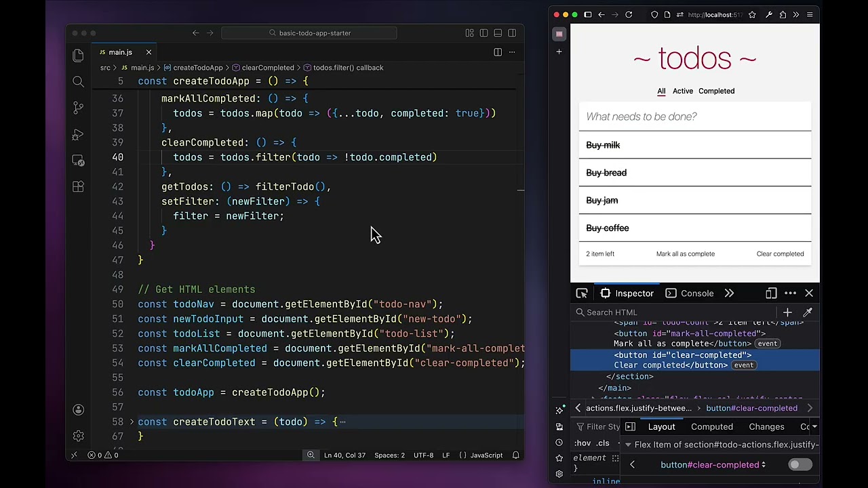Toggle the Flexbox highlighter for button#clear-completed

pos(800,465)
